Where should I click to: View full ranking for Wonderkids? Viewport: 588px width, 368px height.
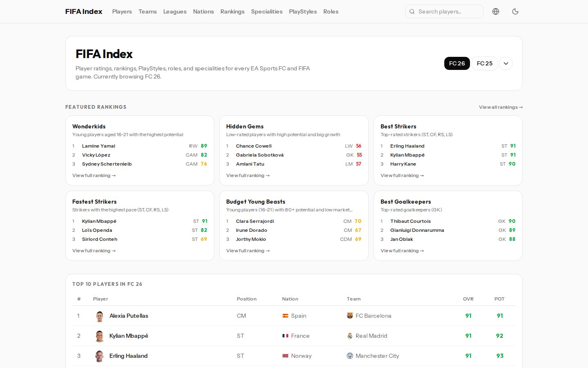tap(94, 175)
